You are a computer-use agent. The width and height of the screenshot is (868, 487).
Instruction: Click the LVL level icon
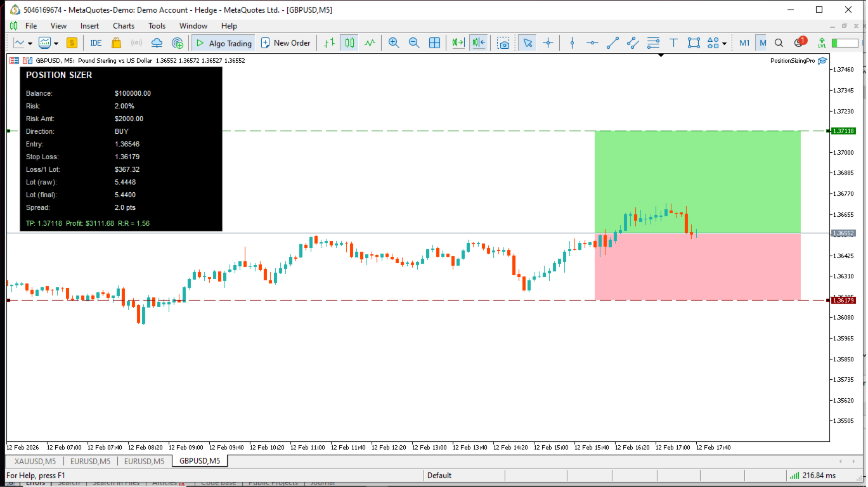click(x=822, y=43)
